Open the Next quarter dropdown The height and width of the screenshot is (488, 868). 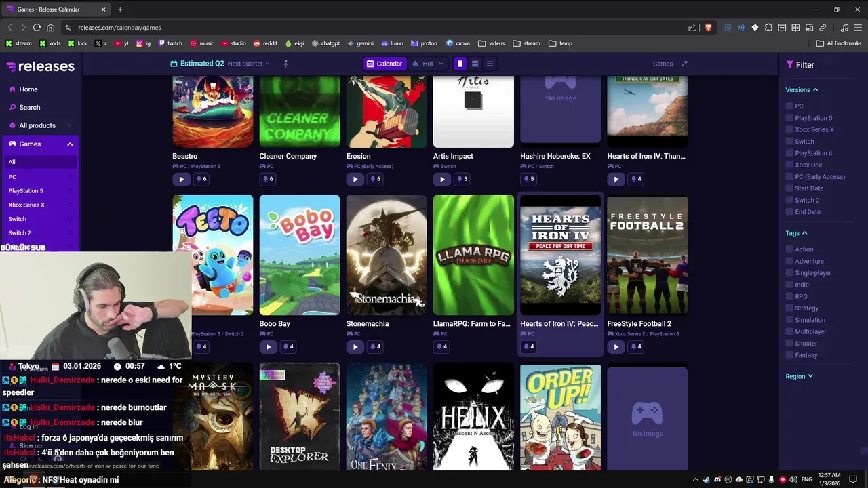(248, 64)
